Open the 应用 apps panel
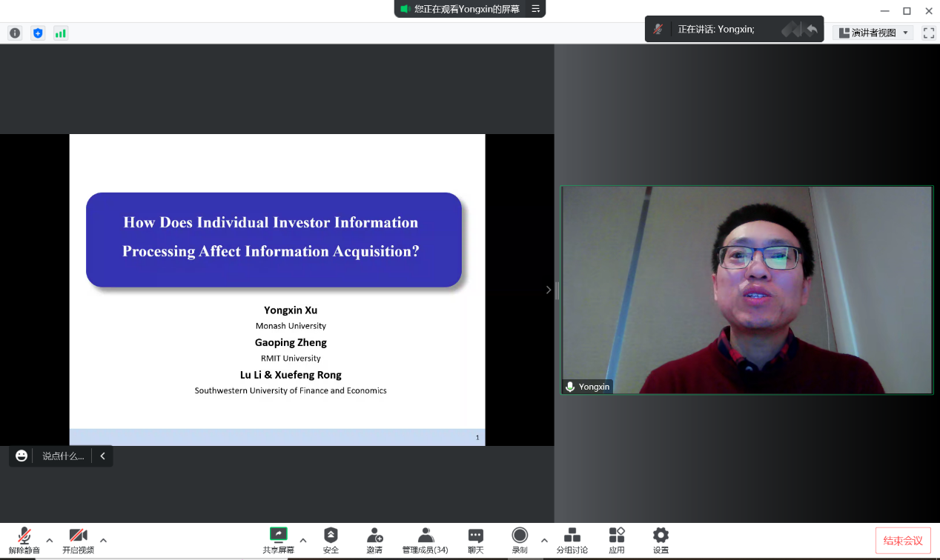 (x=617, y=540)
